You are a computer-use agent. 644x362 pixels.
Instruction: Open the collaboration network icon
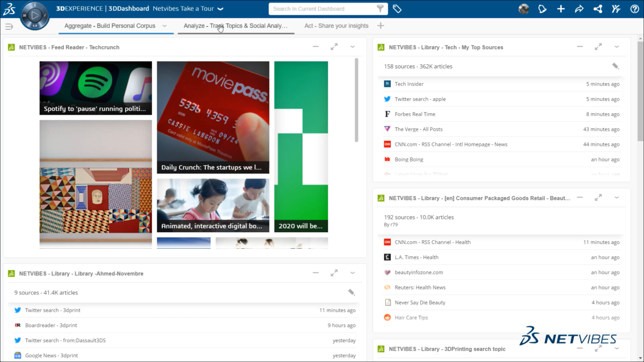point(597,9)
